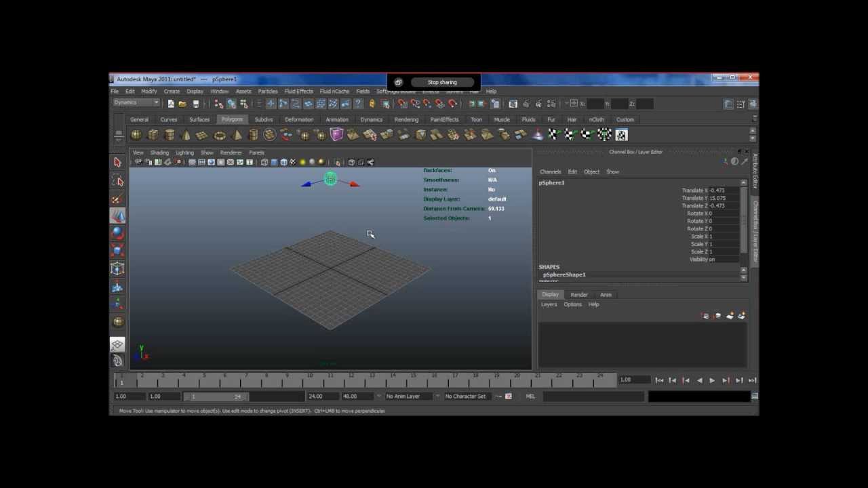Viewport: 868px width, 488px height.
Task: Click the play forwards button
Action: click(712, 381)
